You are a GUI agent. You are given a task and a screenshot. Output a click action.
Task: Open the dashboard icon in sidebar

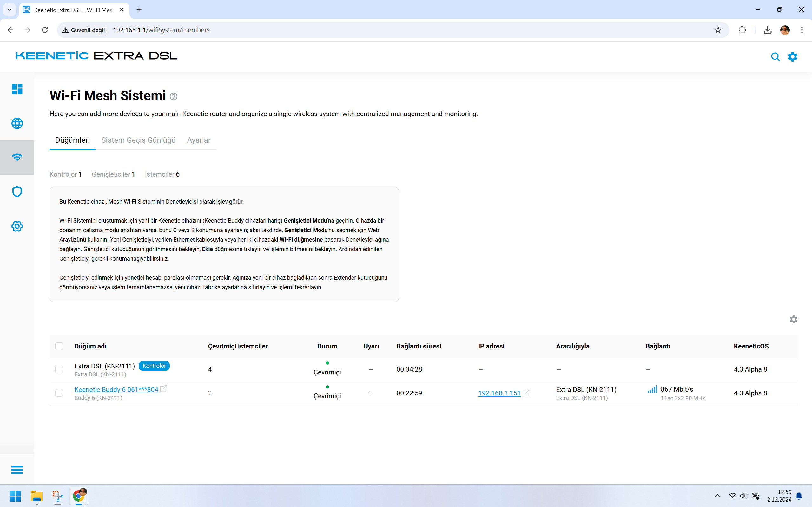click(x=17, y=89)
